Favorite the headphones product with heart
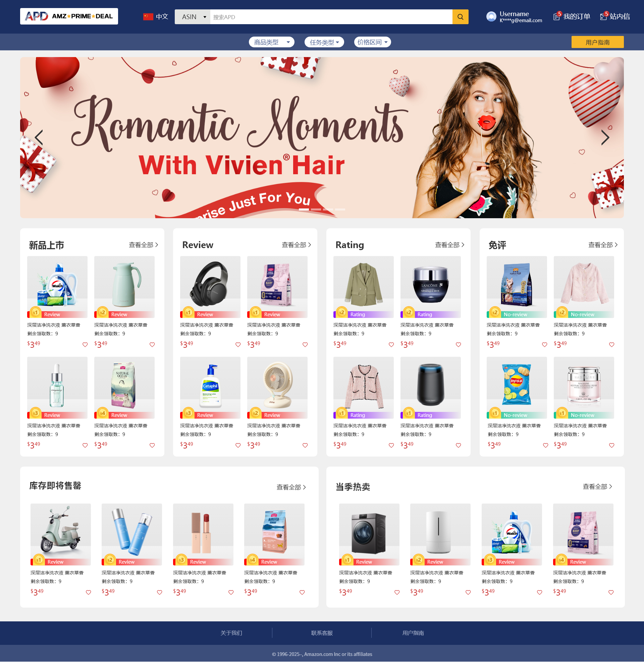This screenshot has height=663, width=644. pos(238,345)
